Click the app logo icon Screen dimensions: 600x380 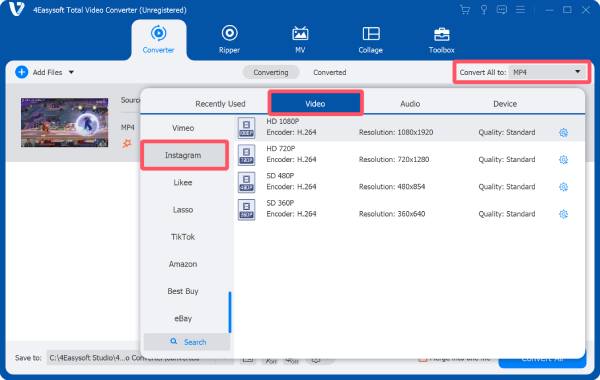click(x=17, y=9)
